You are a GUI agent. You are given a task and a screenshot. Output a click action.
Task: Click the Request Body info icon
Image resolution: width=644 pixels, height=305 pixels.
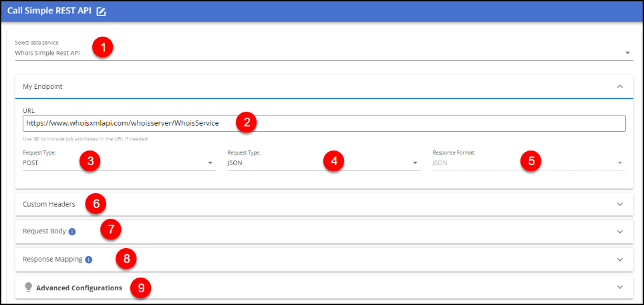(72, 231)
